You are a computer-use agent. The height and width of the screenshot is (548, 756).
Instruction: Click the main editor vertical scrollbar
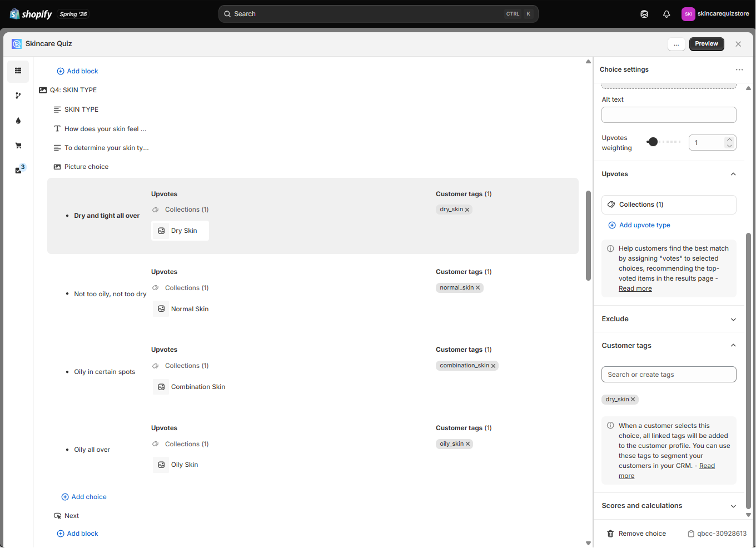tap(588, 236)
